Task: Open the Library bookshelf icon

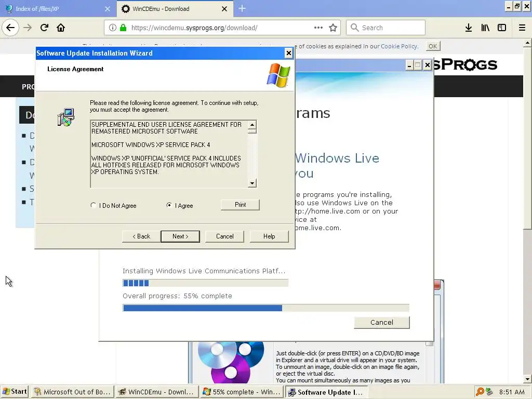Action: click(x=485, y=28)
